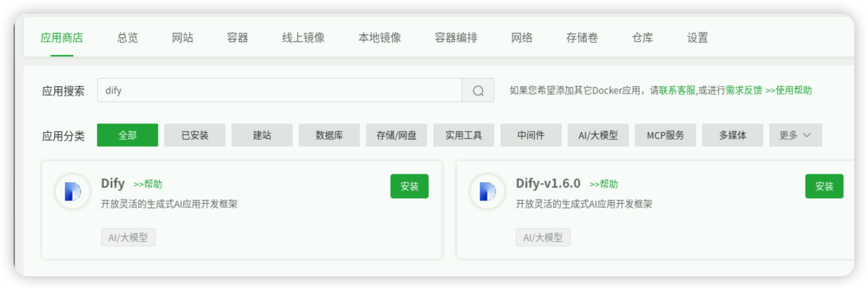The width and height of the screenshot is (868, 290).
Task: Install the Dify-v1.6.0 app
Action: pos(824,186)
